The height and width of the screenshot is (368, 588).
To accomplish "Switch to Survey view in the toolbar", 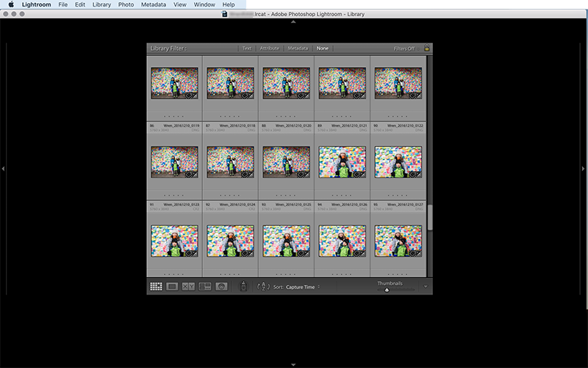I will [x=205, y=286].
